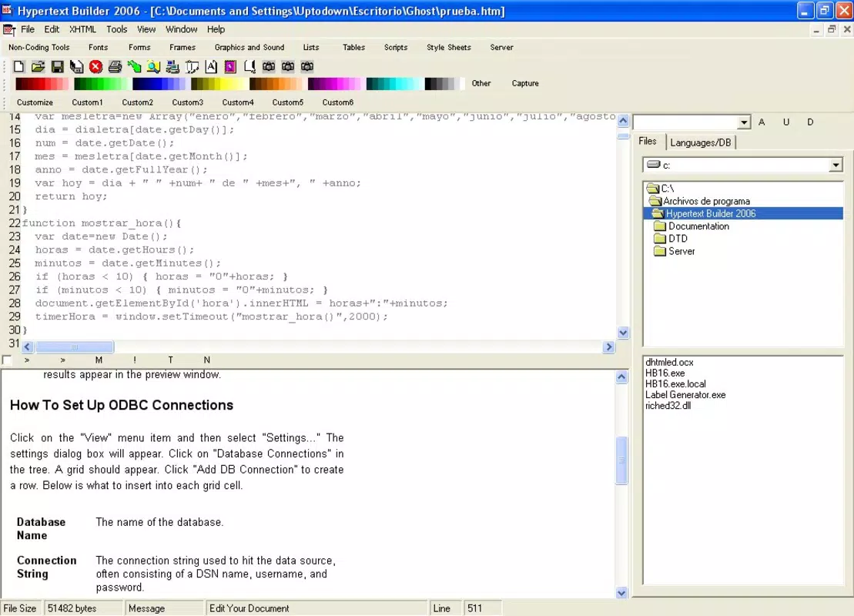Click the Custom4 button
Screen dimensions: 854x616
coord(238,102)
